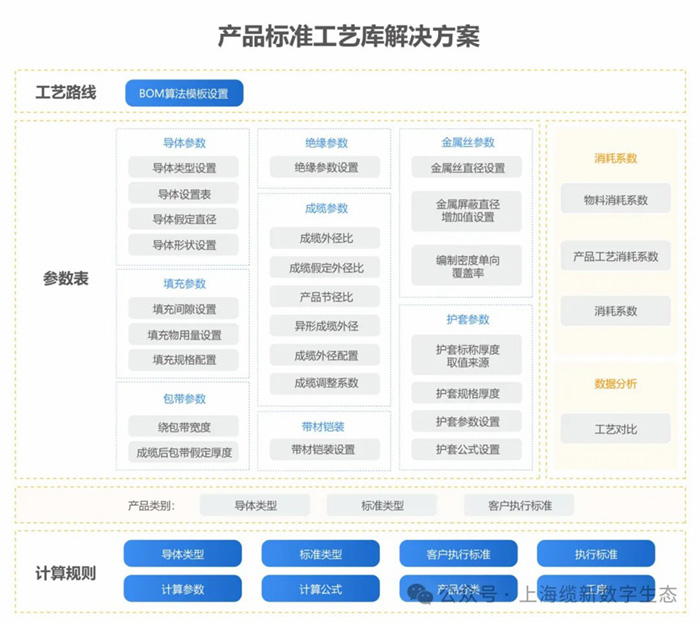The height and width of the screenshot is (623, 700).
Task: Open 绝缘参数设置 entry
Action: [x=325, y=168]
